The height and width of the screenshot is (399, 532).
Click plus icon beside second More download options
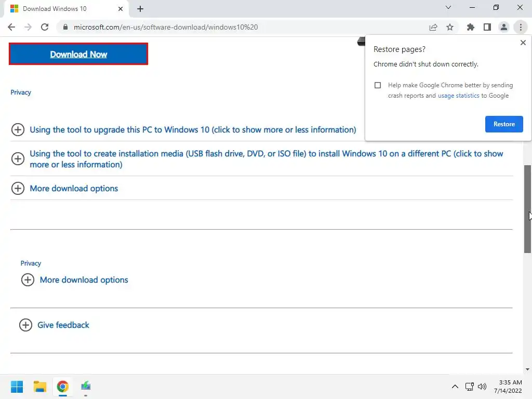point(28,280)
